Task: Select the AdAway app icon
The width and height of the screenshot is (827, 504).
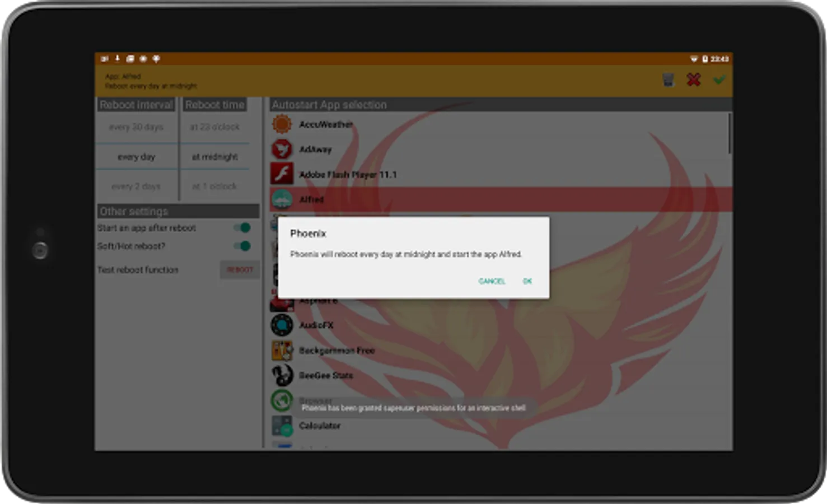Action: coord(282,150)
